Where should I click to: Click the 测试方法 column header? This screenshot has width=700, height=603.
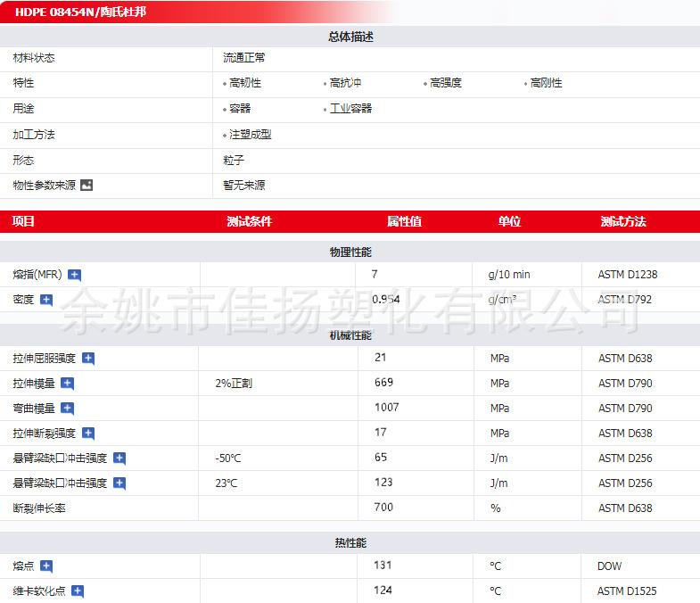click(622, 221)
